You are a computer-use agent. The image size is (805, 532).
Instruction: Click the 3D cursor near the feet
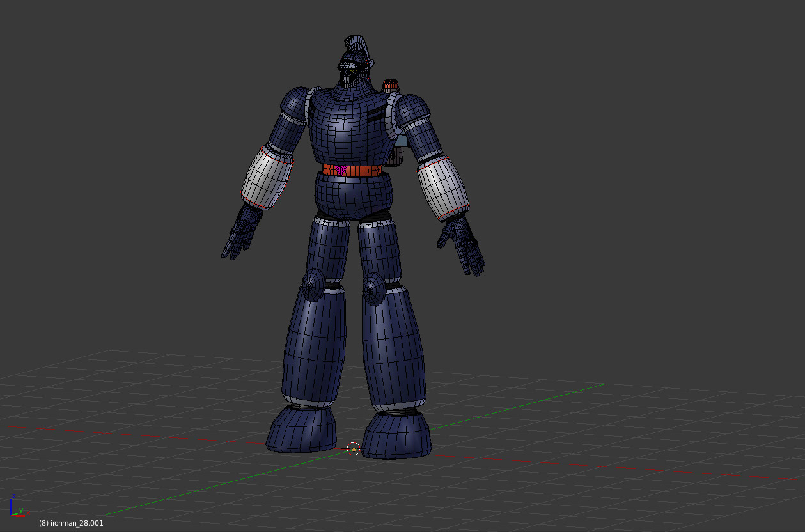354,450
